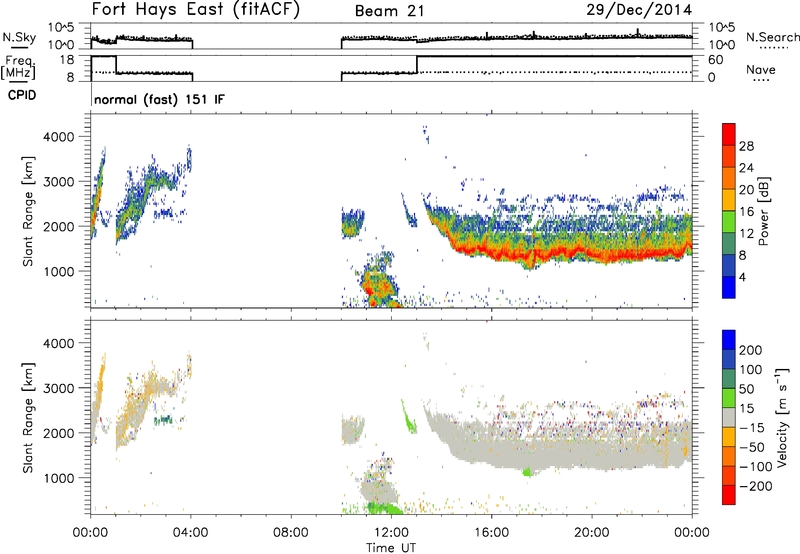Screen dimensions: 800x554
Task: Click the '60' Nave axis tick
Action: point(715,60)
